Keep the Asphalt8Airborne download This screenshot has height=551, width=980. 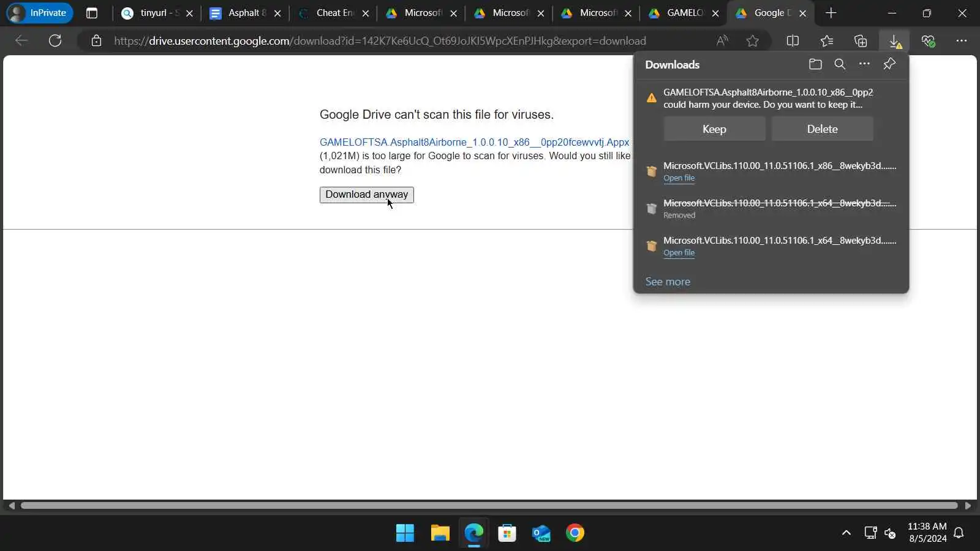pyautogui.click(x=714, y=129)
